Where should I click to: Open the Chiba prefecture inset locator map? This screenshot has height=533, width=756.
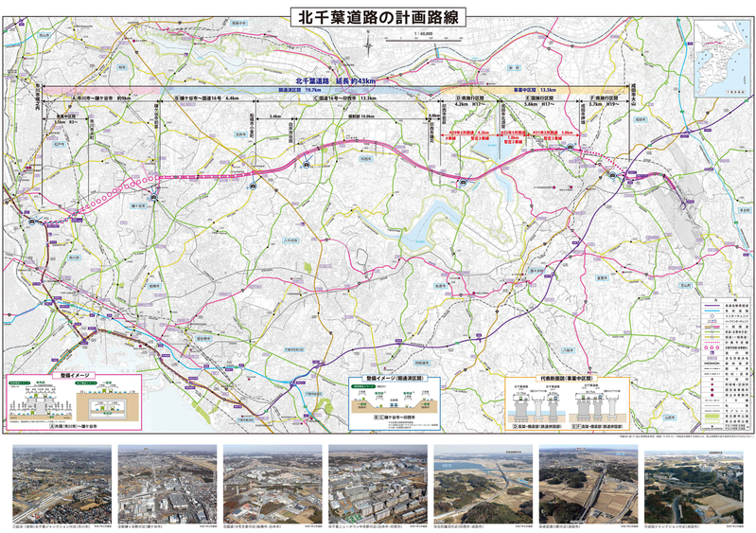(x=723, y=58)
